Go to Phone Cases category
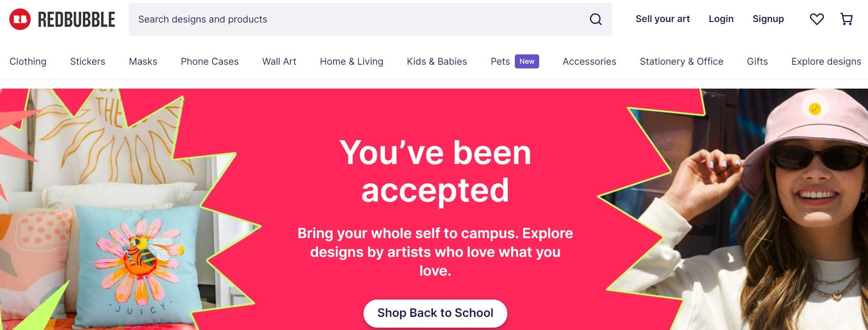This screenshot has width=868, height=330. (x=209, y=61)
